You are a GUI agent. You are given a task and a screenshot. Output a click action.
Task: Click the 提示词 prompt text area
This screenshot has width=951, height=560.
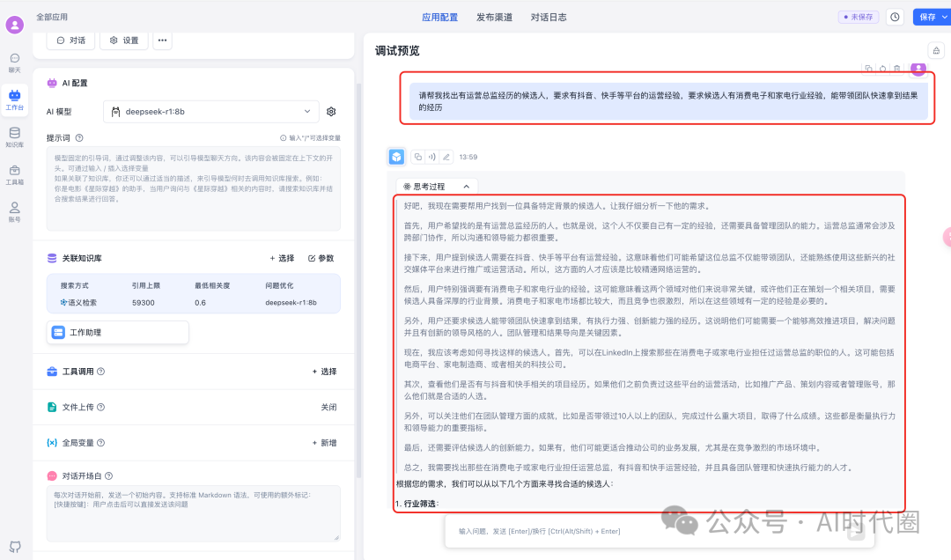194,188
